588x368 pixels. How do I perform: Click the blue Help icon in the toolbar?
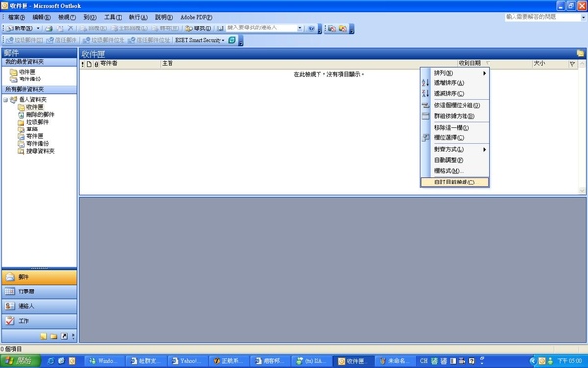(x=311, y=28)
